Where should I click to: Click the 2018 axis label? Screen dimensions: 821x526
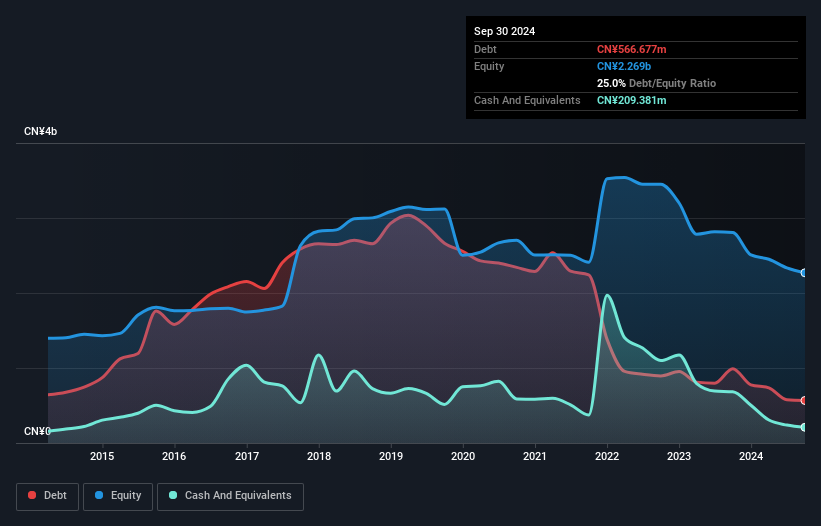click(319, 456)
